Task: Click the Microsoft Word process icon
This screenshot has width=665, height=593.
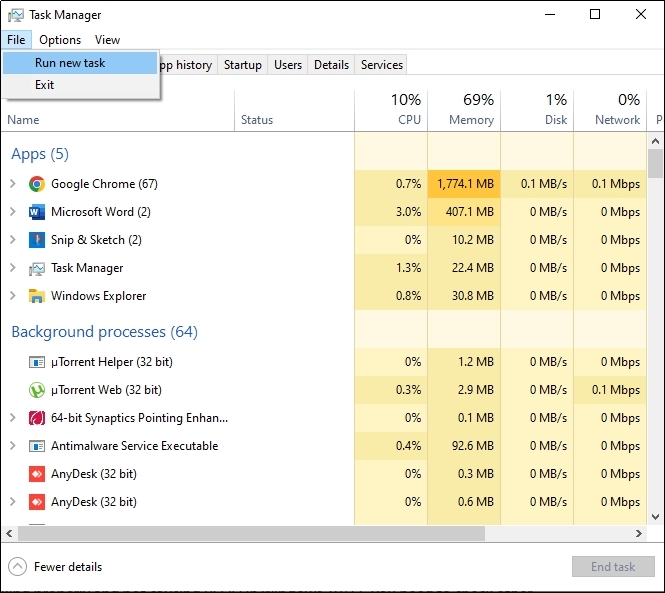Action: pos(37,212)
